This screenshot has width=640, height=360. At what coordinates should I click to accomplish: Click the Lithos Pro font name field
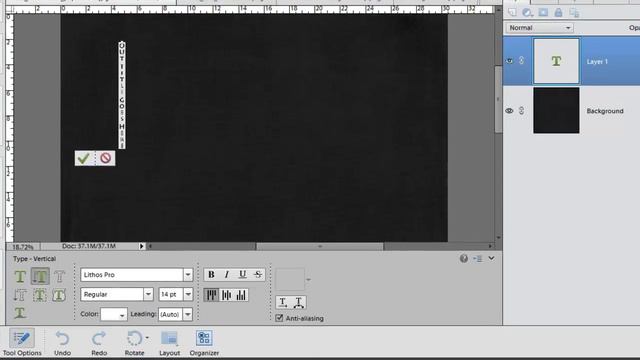coord(131,275)
